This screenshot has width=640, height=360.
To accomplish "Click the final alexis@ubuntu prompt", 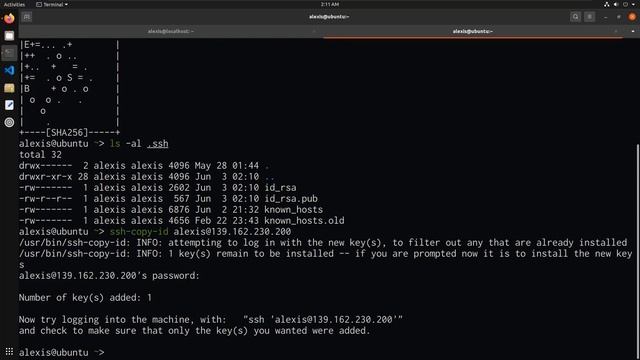I will tap(62, 352).
